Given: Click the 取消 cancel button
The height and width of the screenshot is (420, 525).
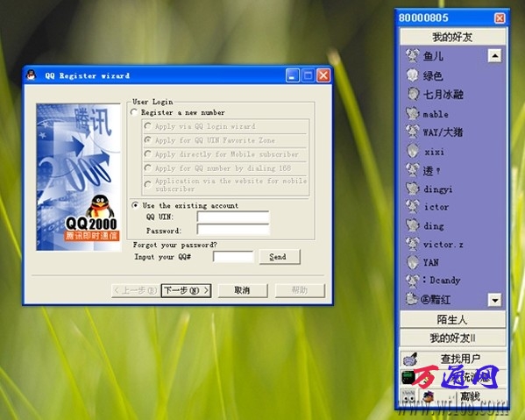Looking at the screenshot, I should point(243,290).
